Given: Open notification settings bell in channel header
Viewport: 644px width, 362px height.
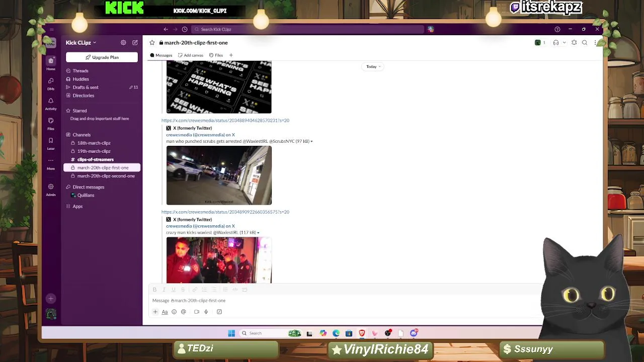Looking at the screenshot, I should point(574,43).
